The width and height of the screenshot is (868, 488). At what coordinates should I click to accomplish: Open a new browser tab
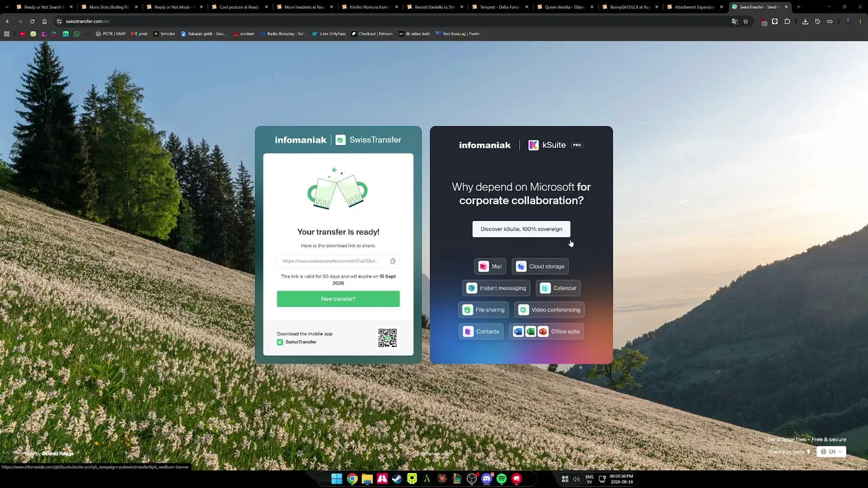click(798, 7)
